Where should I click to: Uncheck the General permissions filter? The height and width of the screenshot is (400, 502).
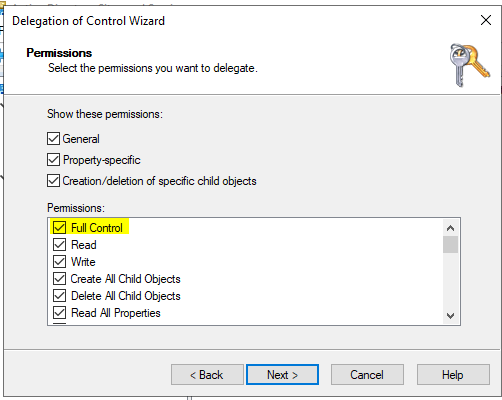point(53,138)
